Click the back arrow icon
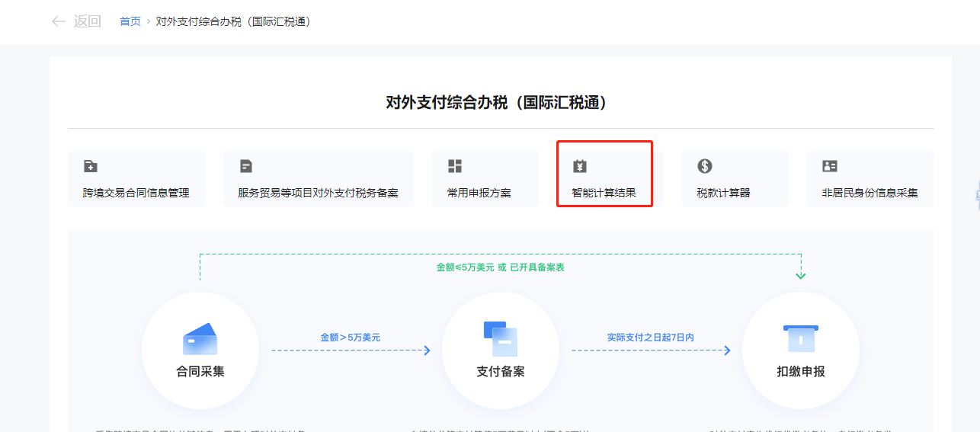The image size is (980, 432). 58,21
